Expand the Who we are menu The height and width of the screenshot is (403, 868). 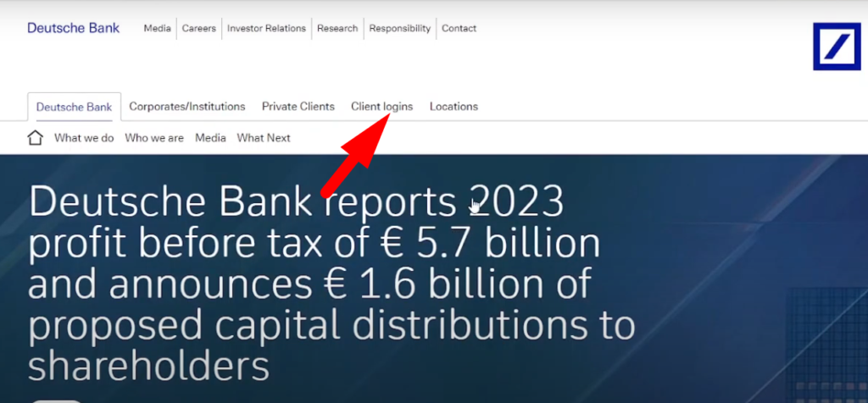(154, 138)
